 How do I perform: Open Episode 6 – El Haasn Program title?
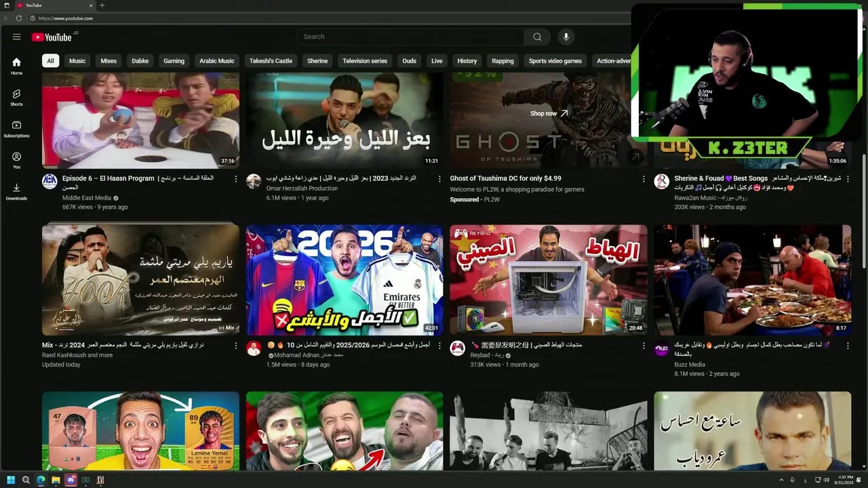(x=138, y=183)
